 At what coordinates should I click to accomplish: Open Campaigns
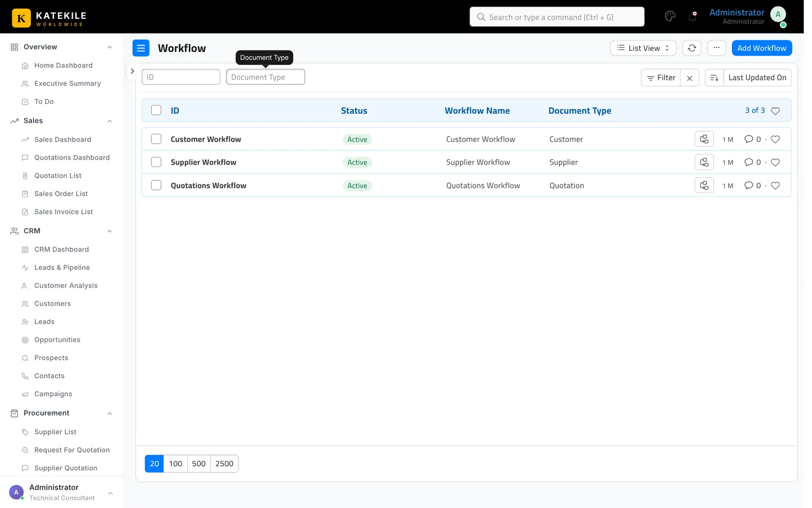tap(53, 394)
